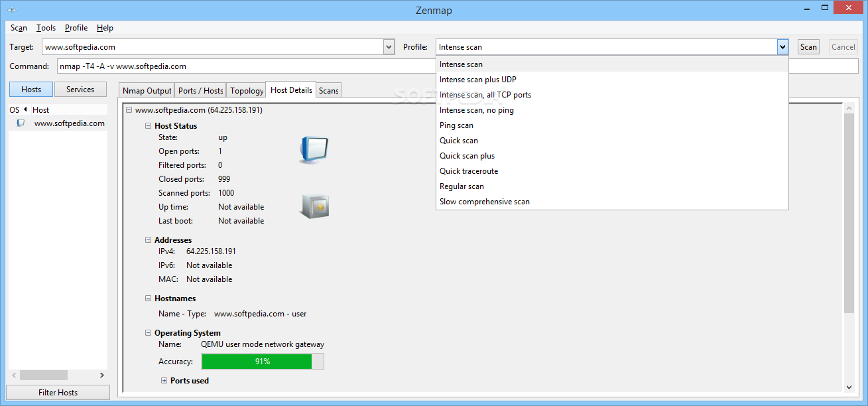868x406 pixels.
Task: Click the IPv4 address value 64.225.158.191
Action: 211,251
